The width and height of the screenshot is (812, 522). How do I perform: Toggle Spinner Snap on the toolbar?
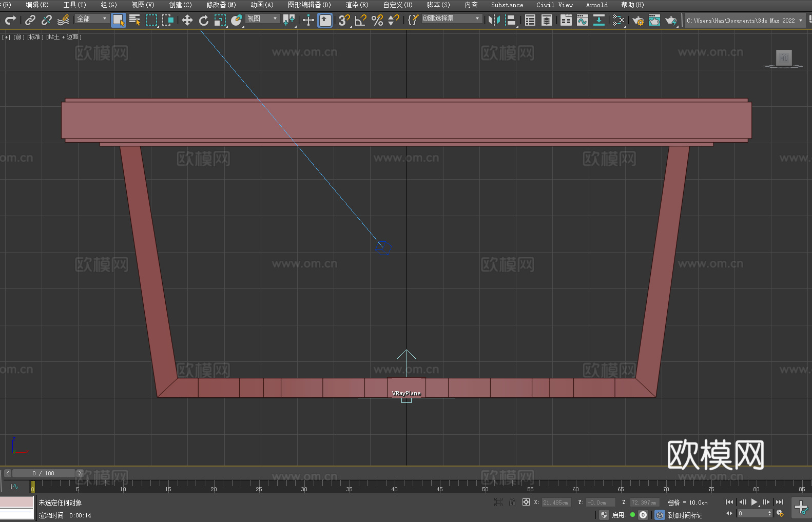[394, 20]
